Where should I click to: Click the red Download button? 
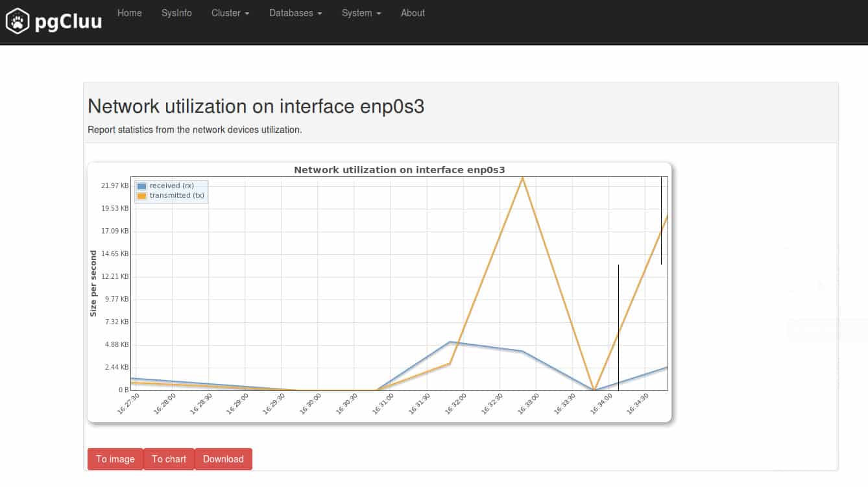223,459
